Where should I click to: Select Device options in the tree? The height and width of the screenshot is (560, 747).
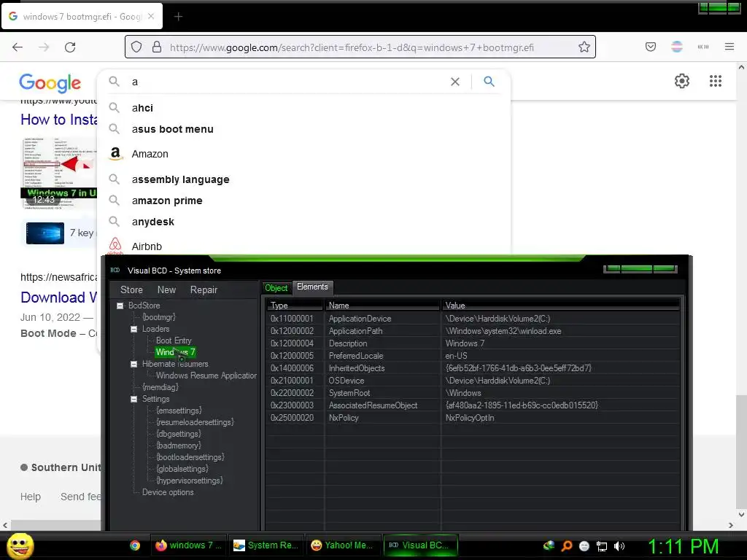[168, 492]
